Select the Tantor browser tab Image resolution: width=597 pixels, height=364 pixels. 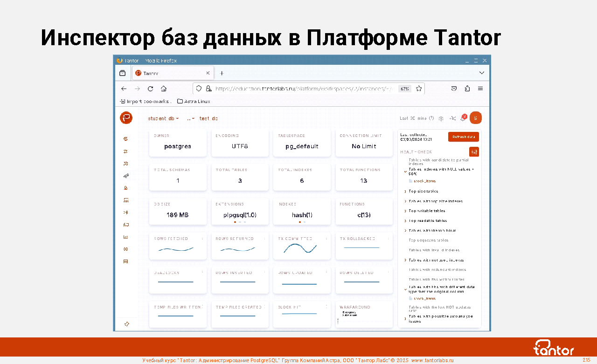click(173, 73)
